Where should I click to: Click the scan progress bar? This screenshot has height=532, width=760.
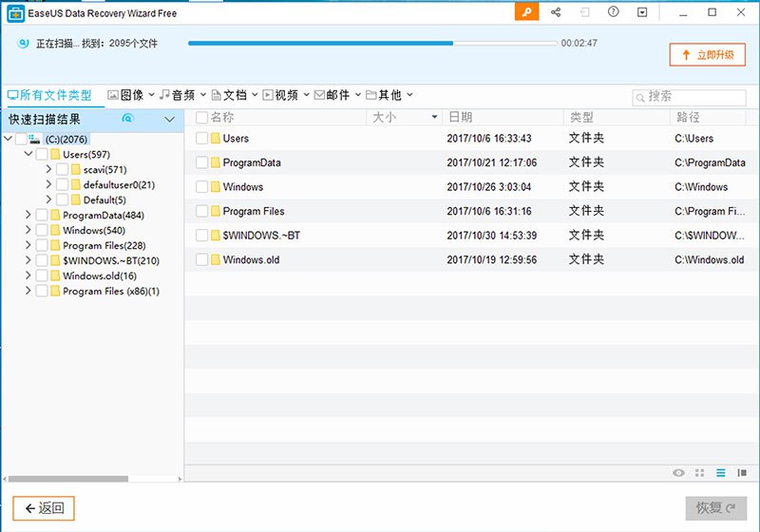(x=372, y=43)
